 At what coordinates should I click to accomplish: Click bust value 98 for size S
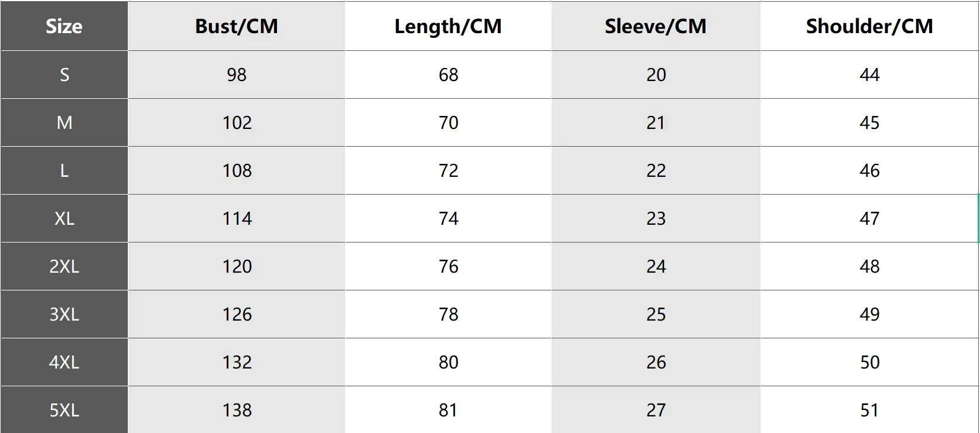236,75
